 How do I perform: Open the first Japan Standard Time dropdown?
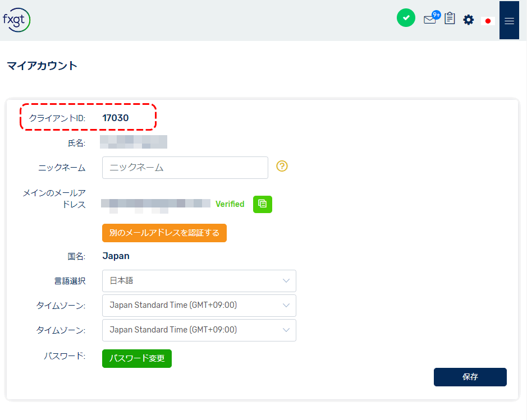199,305
